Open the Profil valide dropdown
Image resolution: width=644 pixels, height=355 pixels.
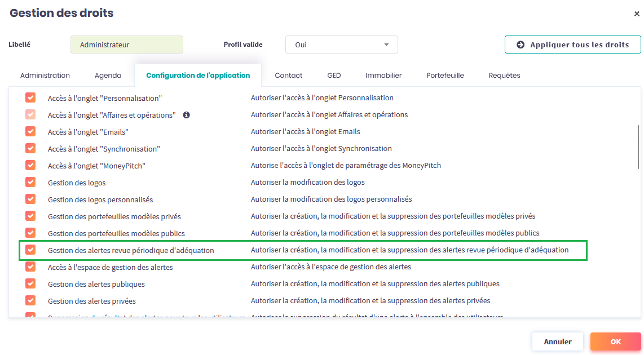[x=341, y=45]
